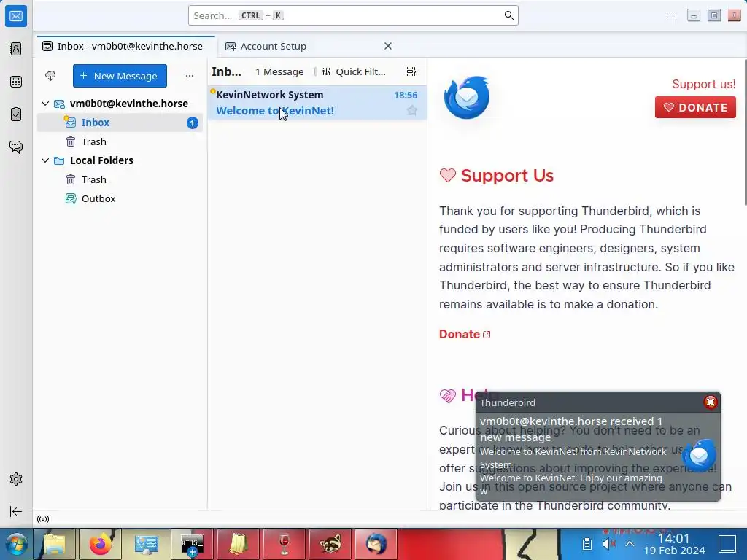Screen dimensions: 747x560
Task: Open the Tasks space
Action: point(16,114)
